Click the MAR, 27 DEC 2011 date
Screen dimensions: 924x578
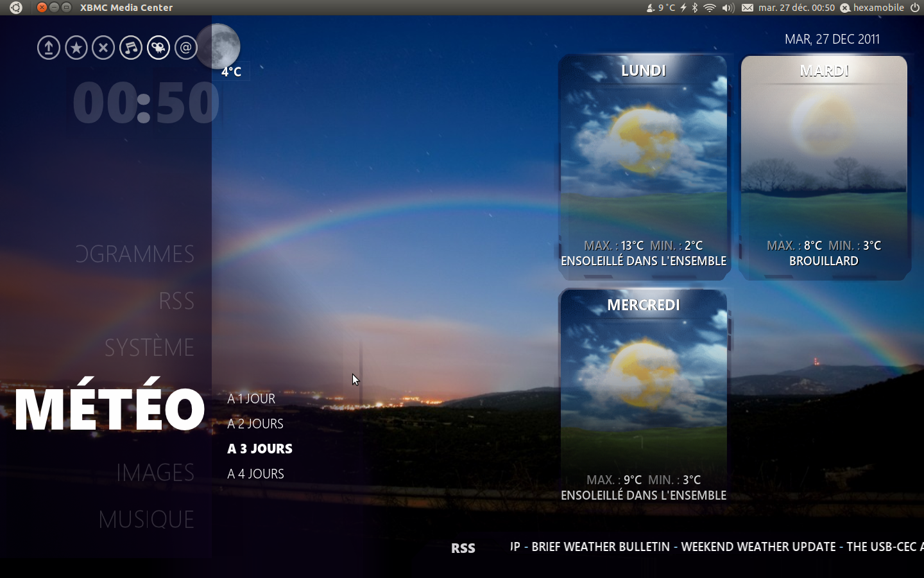(832, 39)
